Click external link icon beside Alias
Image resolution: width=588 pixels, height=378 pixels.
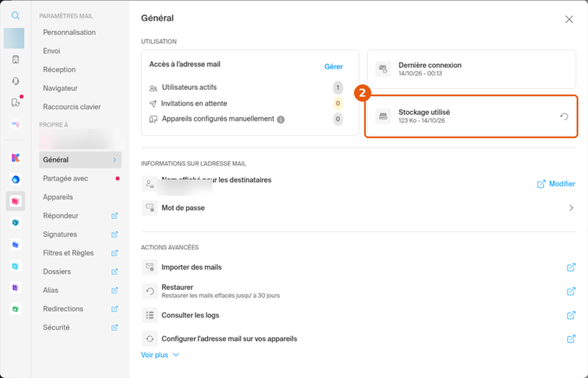click(x=114, y=290)
